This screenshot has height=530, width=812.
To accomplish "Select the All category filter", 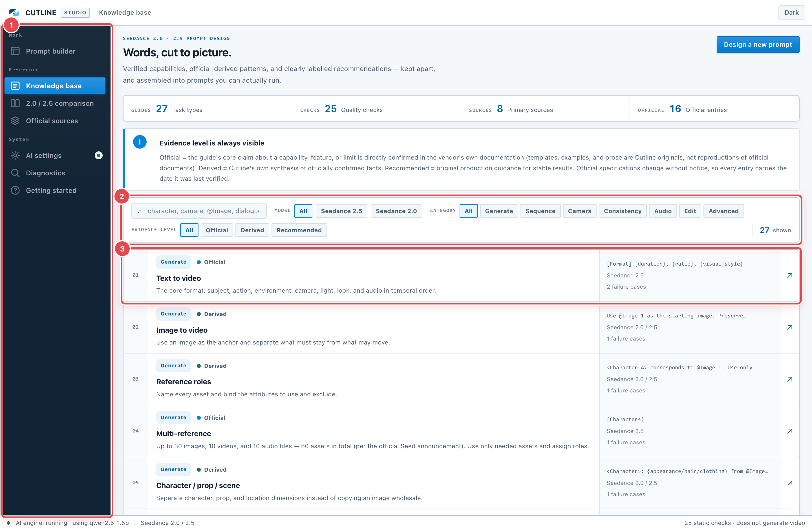I will click(468, 211).
